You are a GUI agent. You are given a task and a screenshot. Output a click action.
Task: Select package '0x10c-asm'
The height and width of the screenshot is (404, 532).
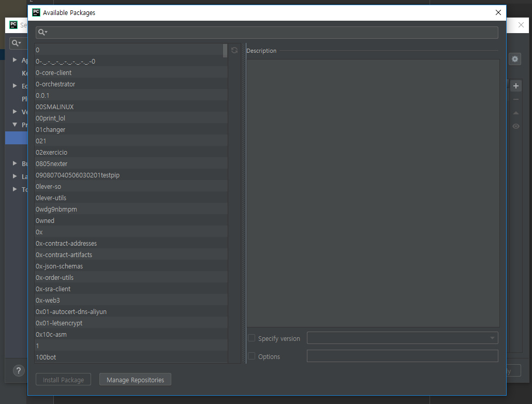pyautogui.click(x=131, y=334)
